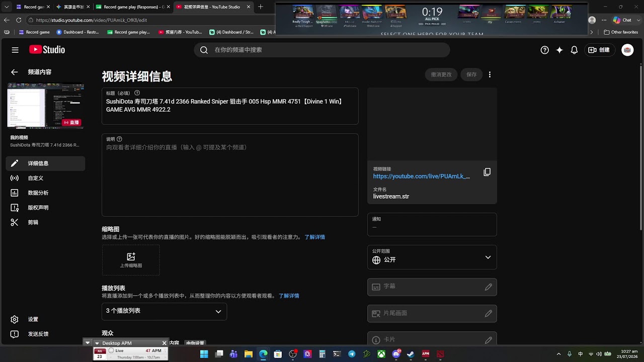The height and width of the screenshot is (362, 644).
Task: Select 详细信息 in the sidebar
Action: [45, 163]
